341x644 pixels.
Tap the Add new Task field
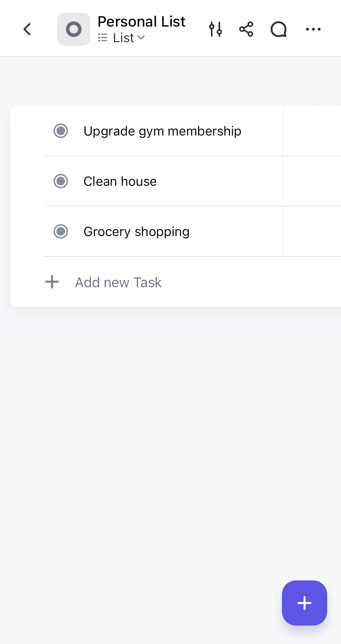118,282
